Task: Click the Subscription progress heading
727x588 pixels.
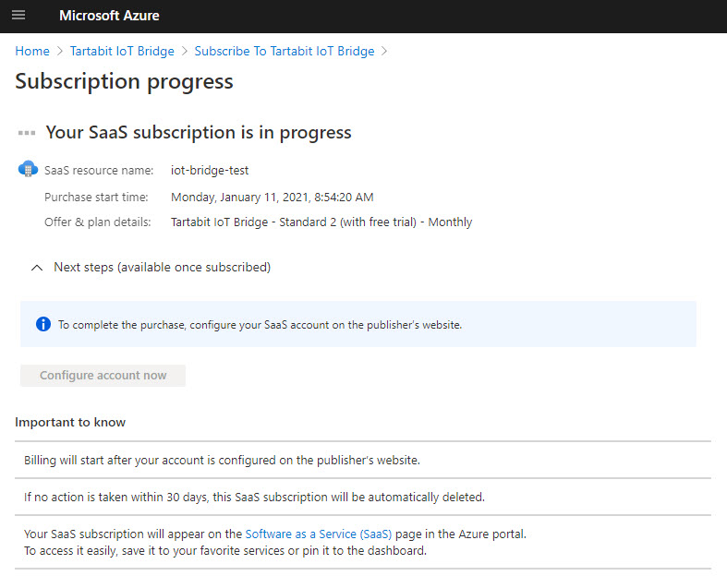Action: pyautogui.click(x=124, y=82)
